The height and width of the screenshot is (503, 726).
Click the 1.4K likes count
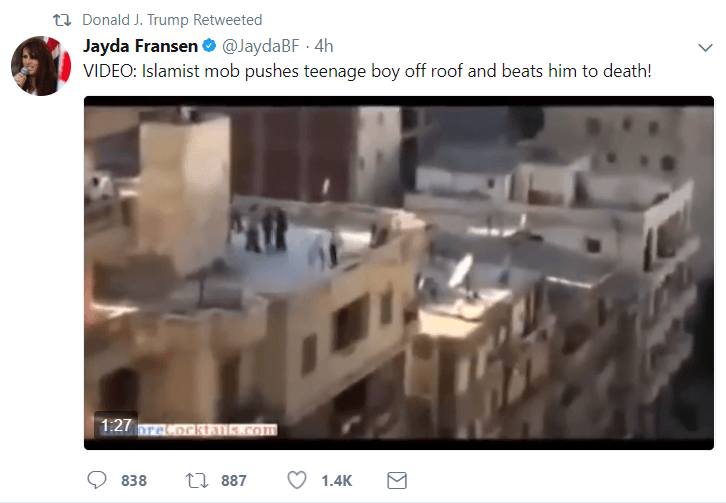337,481
